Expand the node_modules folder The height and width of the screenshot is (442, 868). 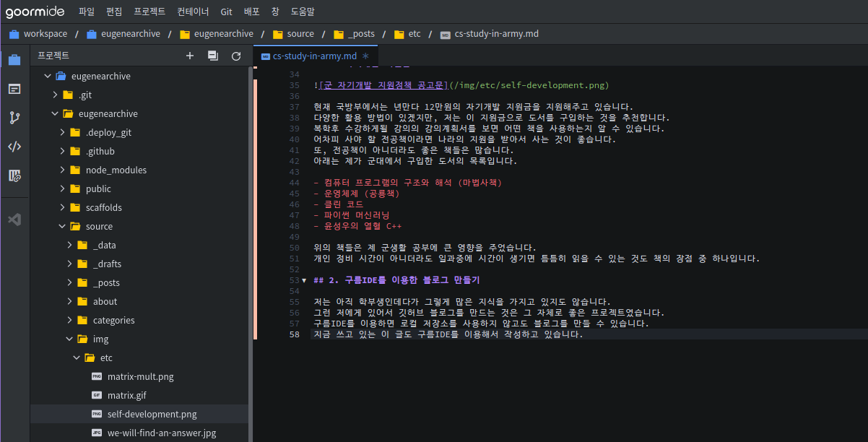point(61,170)
